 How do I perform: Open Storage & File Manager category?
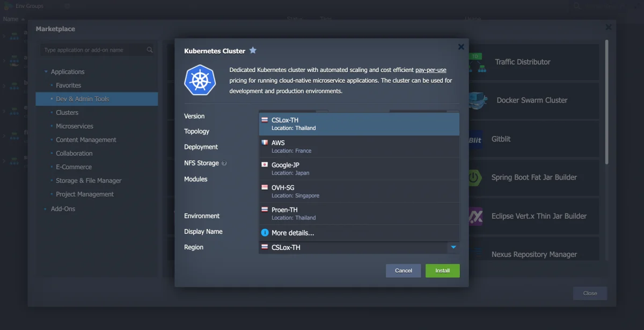[89, 181]
